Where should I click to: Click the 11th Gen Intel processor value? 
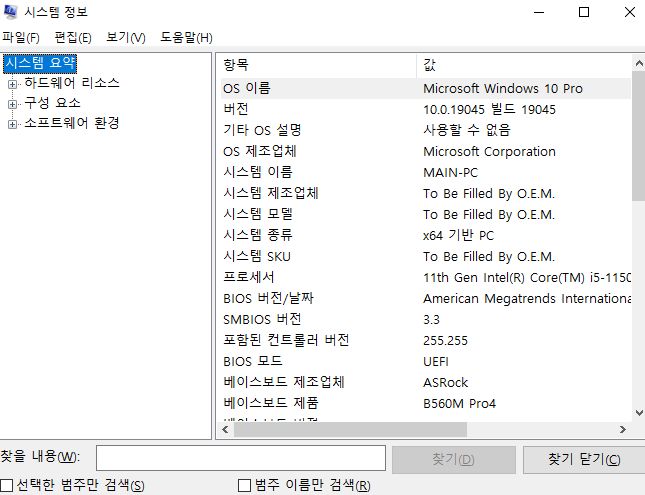click(x=527, y=277)
